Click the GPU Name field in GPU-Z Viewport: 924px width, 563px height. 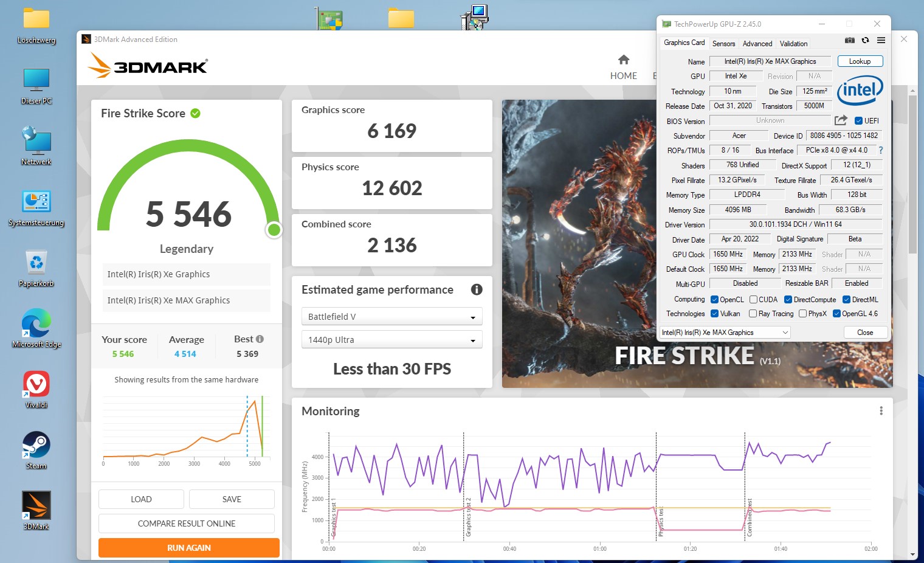tap(770, 61)
